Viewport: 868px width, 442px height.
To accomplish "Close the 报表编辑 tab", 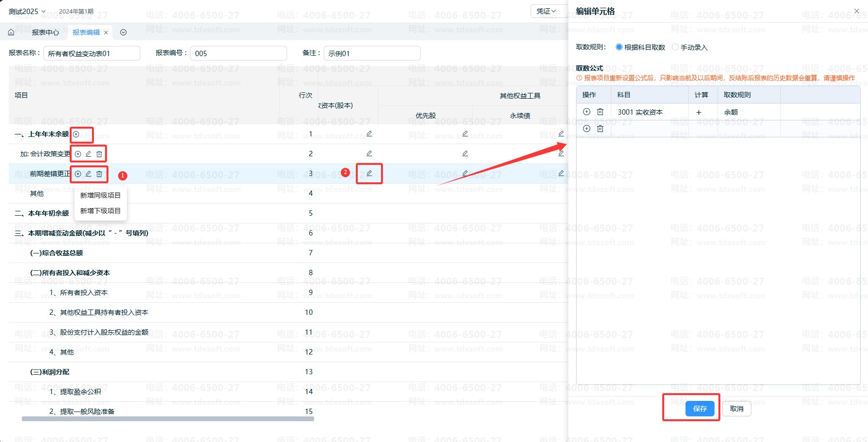I will [x=106, y=32].
